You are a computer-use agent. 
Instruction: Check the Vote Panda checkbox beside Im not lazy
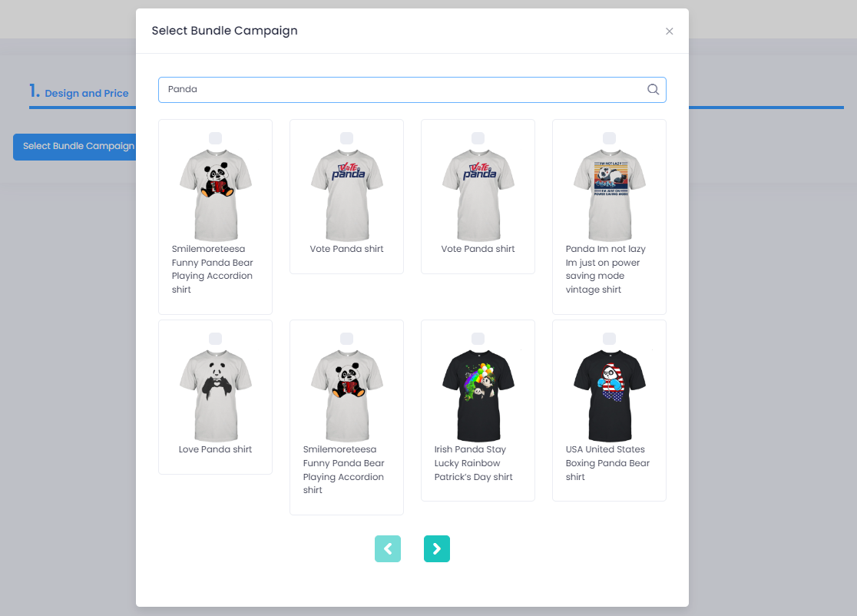[x=478, y=138]
